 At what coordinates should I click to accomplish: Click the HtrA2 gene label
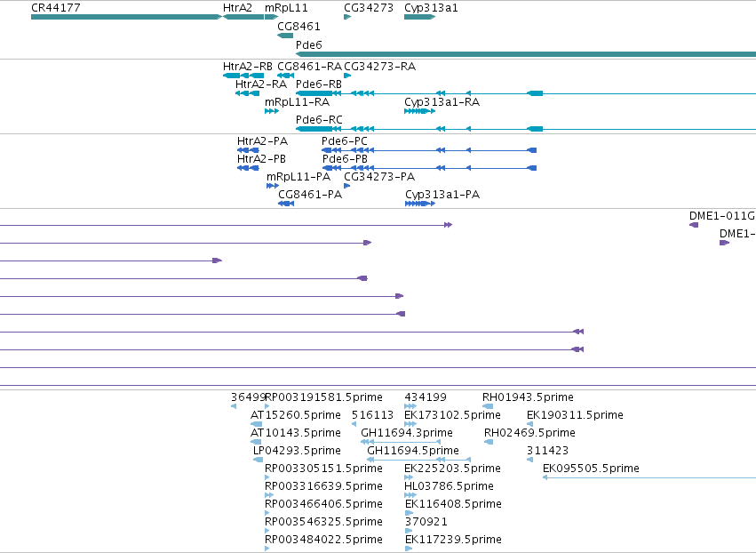(237, 8)
